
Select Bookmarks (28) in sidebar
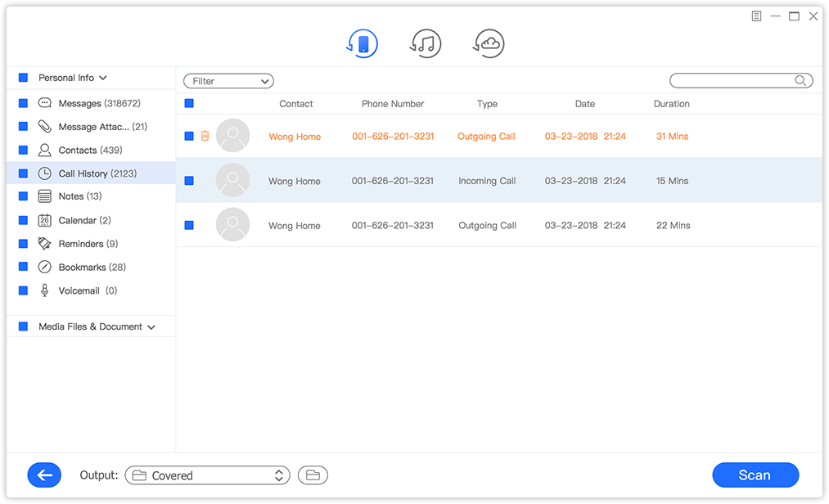92,267
